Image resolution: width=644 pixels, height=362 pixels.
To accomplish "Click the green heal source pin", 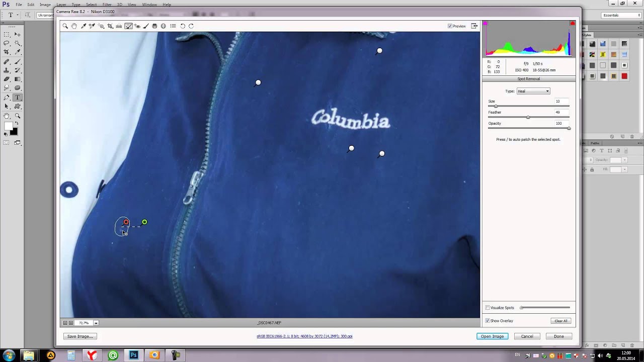I will pos(144,222).
